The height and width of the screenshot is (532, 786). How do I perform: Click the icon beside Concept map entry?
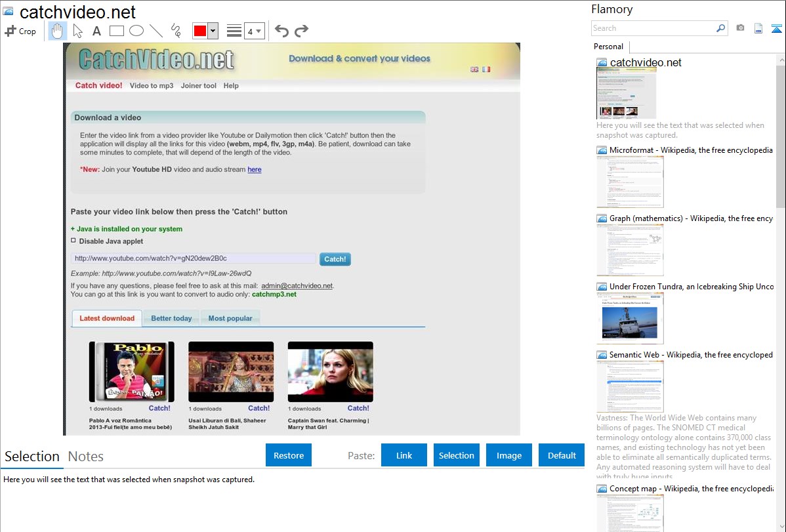click(602, 489)
